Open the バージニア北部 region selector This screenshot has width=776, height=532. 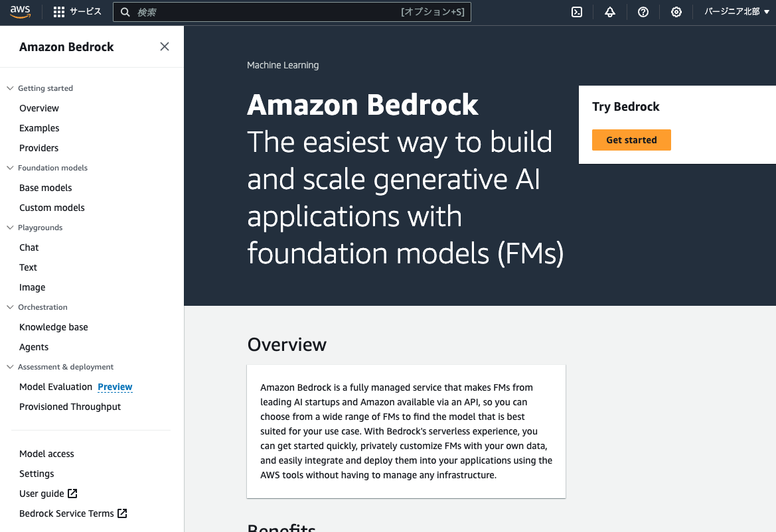737,11
